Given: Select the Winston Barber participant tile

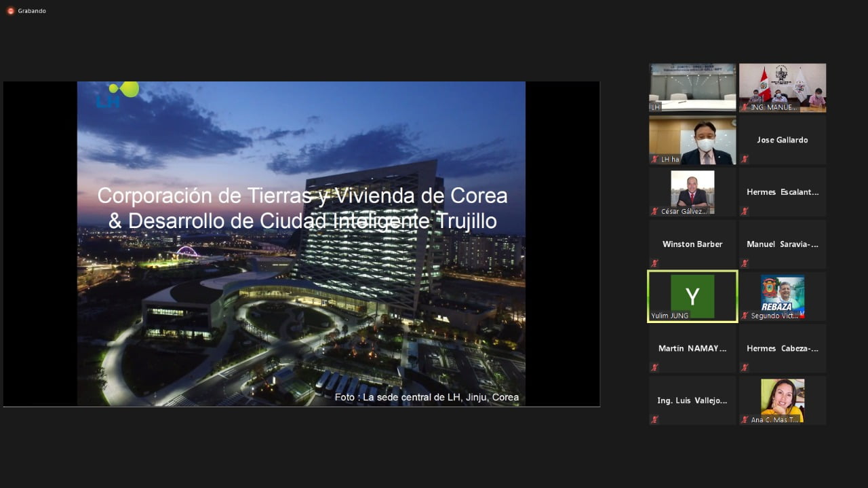Looking at the screenshot, I should click(x=692, y=244).
